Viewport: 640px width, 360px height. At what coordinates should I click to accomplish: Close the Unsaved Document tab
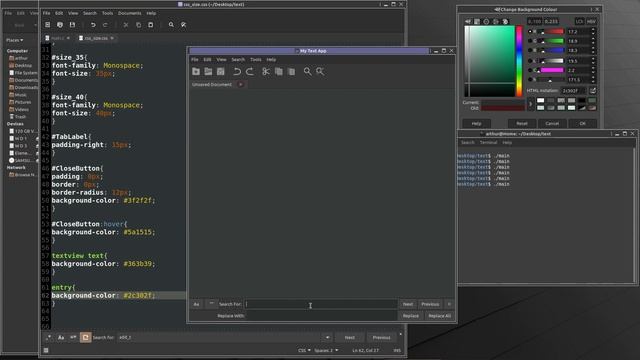241,84
